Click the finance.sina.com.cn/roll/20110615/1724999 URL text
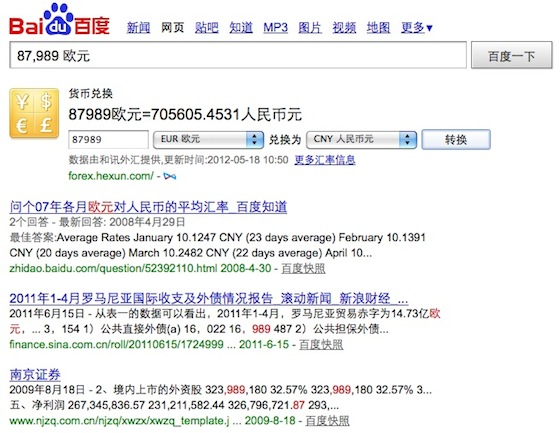The width and height of the screenshot is (560, 433). (x=116, y=344)
